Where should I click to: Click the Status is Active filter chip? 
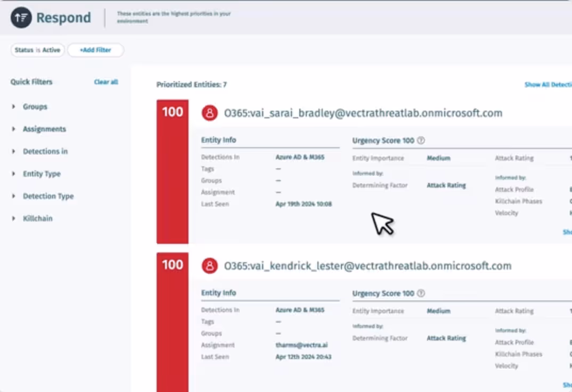point(38,50)
